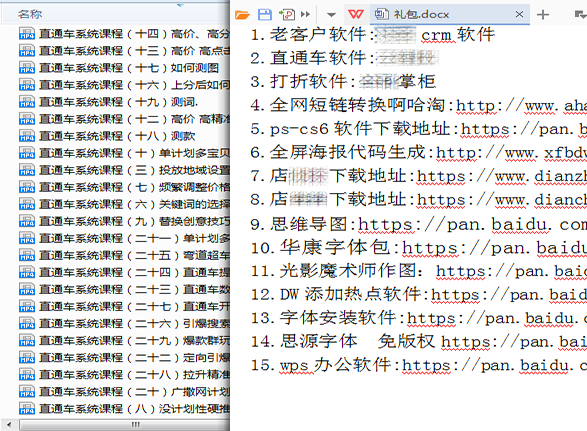Viewport: 587px width, 431px height.
Task: Click the WPS home logo icon
Action: point(356,14)
